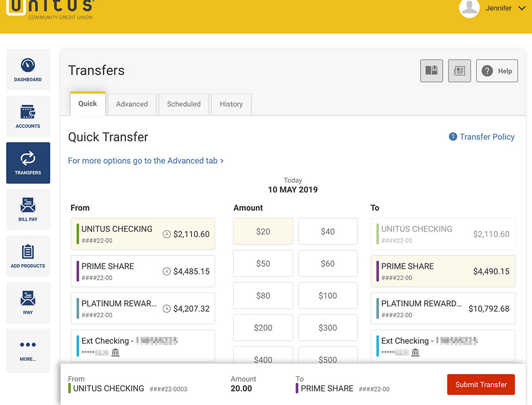This screenshot has width=532, height=405.
Task: Open the Transfer Policy link
Action: [x=487, y=136]
